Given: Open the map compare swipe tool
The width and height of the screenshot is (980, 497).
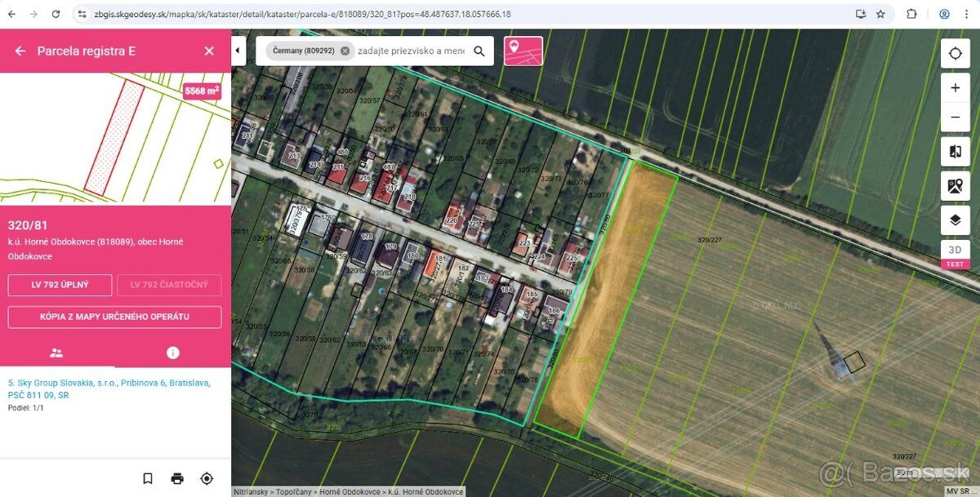Looking at the screenshot, I should pyautogui.click(x=955, y=152).
